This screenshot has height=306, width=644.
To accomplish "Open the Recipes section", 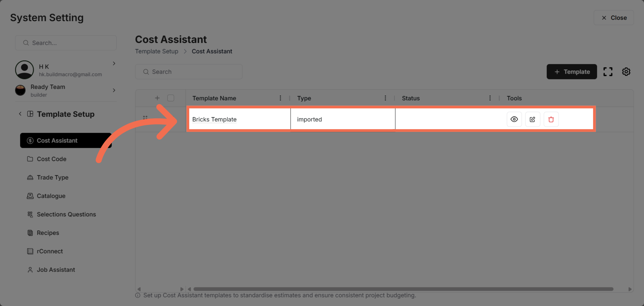I will tap(48, 233).
